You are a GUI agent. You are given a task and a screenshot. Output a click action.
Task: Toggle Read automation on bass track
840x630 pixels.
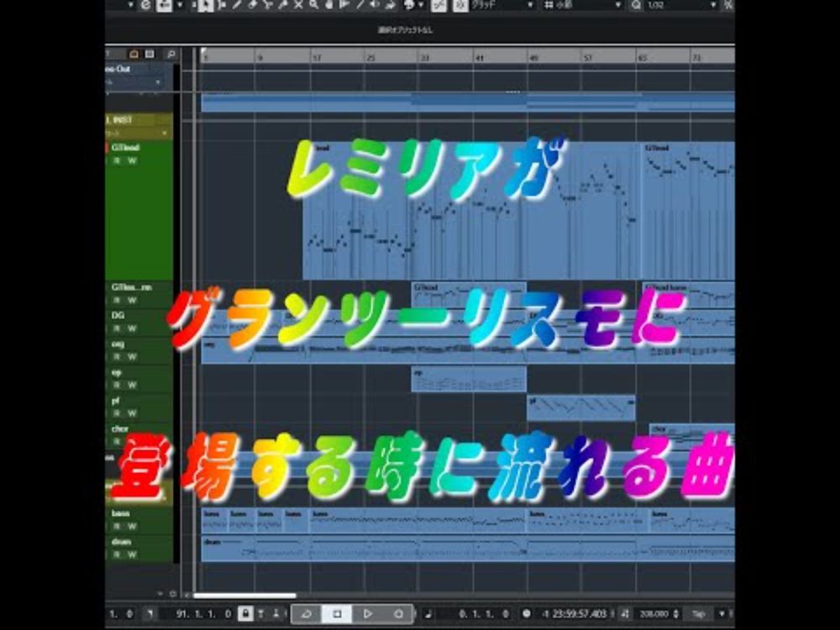[x=117, y=527]
